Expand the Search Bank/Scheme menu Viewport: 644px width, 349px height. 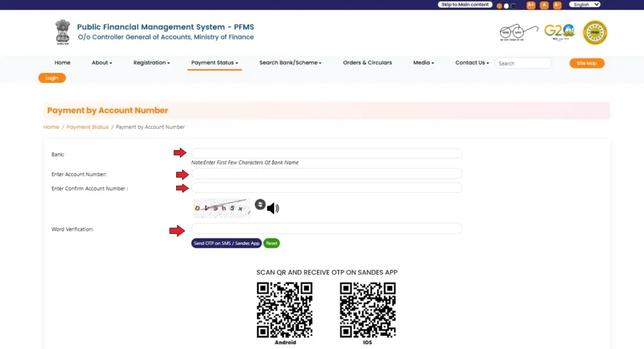point(291,63)
